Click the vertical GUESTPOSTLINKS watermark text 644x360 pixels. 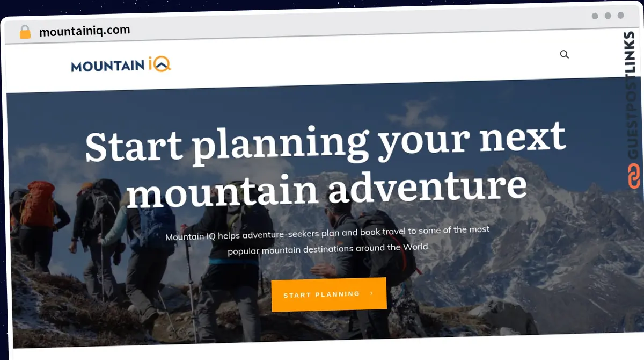pos(633,95)
